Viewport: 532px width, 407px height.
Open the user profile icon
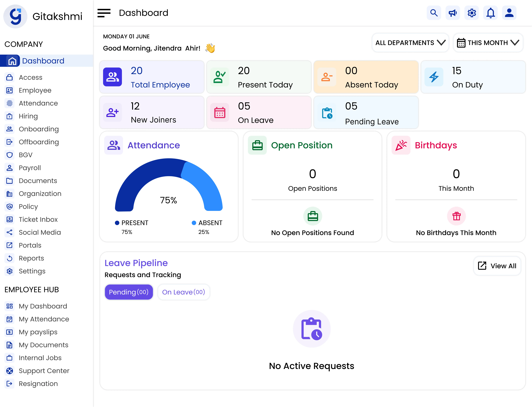(x=509, y=13)
